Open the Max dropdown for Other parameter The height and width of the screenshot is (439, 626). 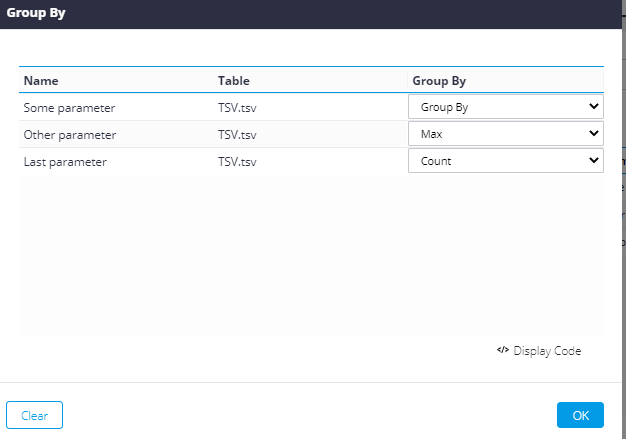coord(505,134)
